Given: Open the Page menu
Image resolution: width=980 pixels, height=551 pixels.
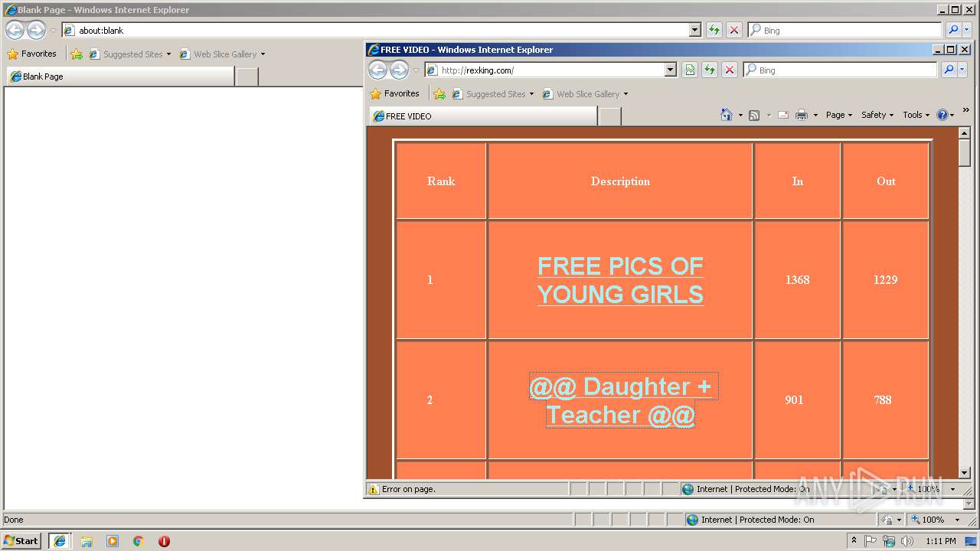Looking at the screenshot, I should tap(839, 115).
